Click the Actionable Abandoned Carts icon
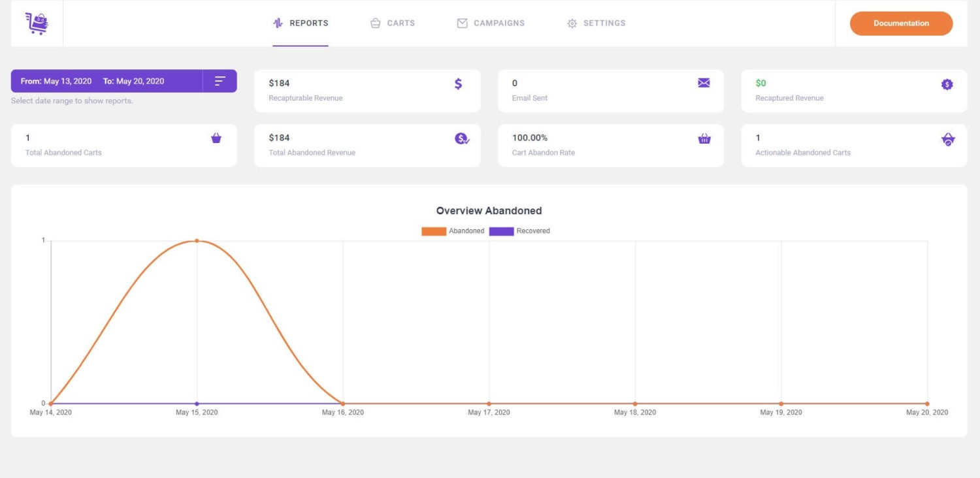Viewport: 980px width, 478px height. (x=948, y=138)
